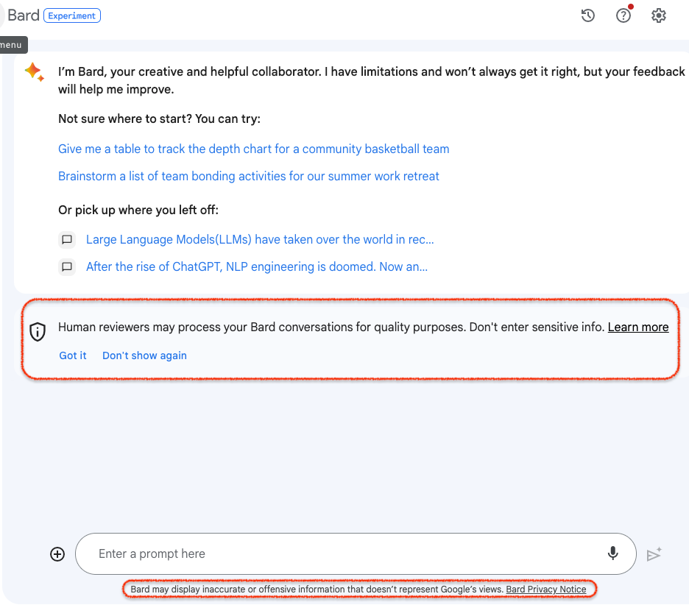Open the Bard activity history icon

point(587,15)
